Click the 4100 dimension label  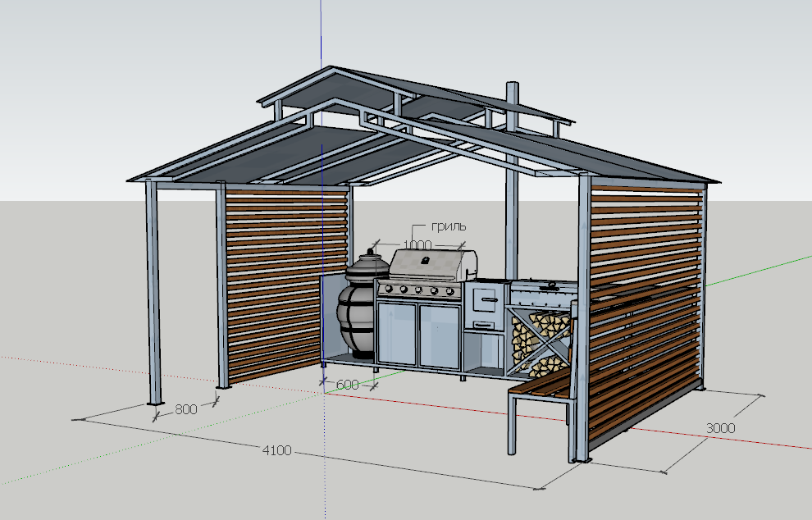(x=277, y=450)
